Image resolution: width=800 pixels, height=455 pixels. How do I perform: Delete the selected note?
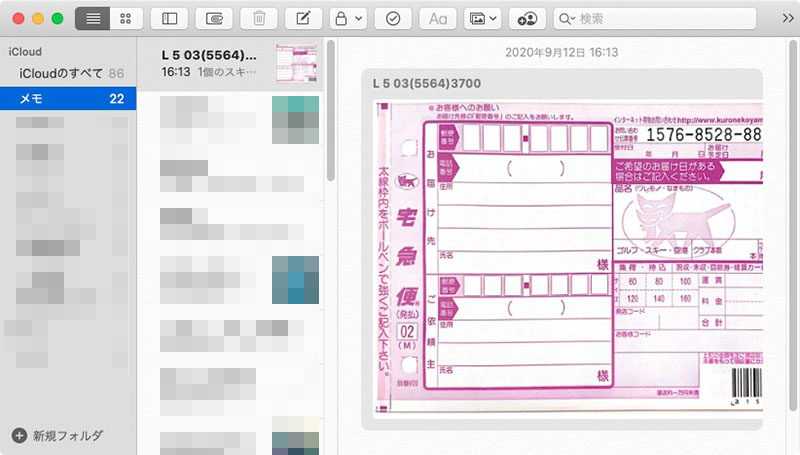coord(259,19)
